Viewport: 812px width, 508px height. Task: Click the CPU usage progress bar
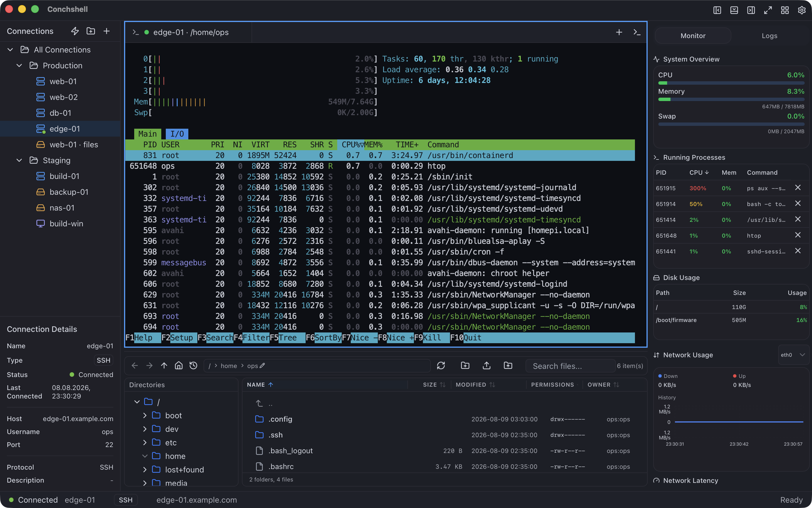[x=731, y=83]
